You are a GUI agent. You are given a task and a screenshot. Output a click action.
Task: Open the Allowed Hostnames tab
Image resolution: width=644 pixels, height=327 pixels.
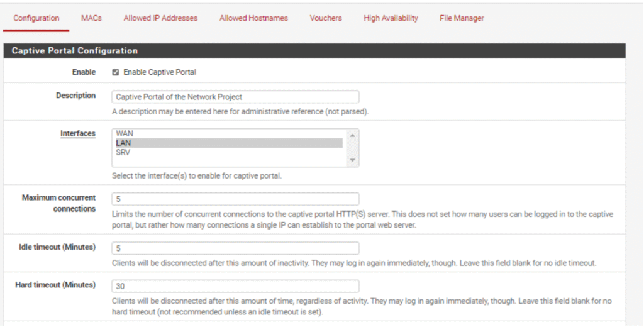click(253, 18)
